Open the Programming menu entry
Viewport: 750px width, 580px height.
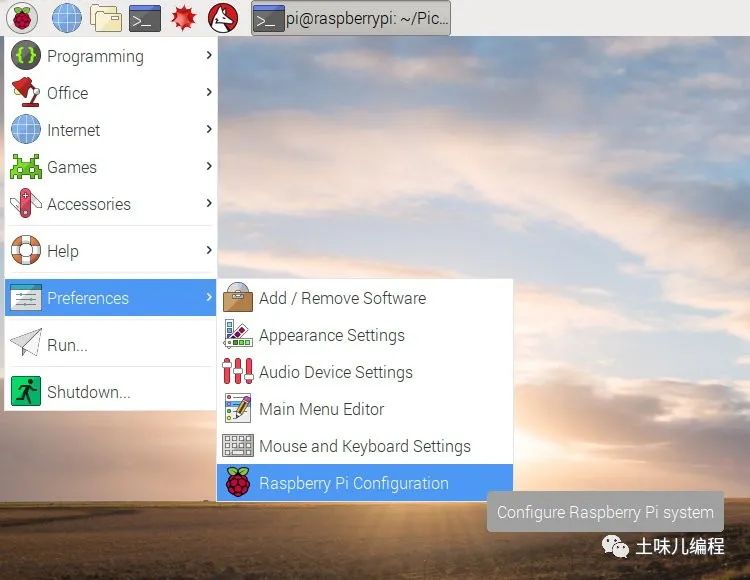110,55
